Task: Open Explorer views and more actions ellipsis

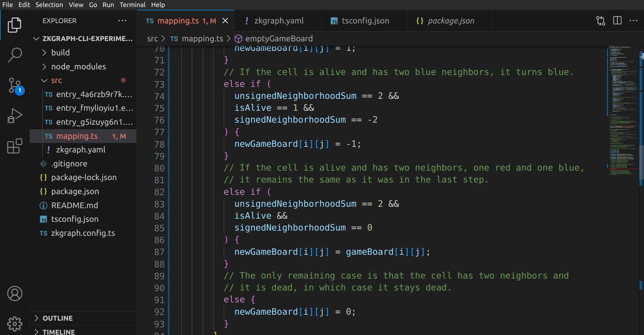Action: (122, 21)
